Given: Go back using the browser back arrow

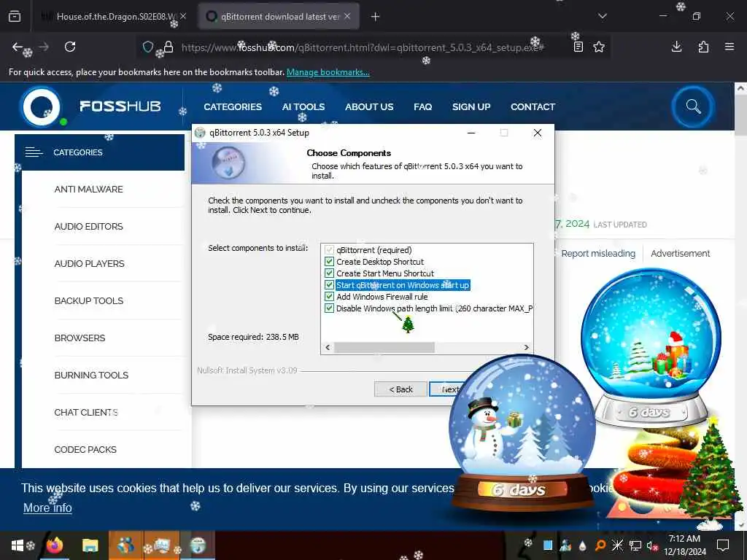Looking at the screenshot, I should pos(18,47).
